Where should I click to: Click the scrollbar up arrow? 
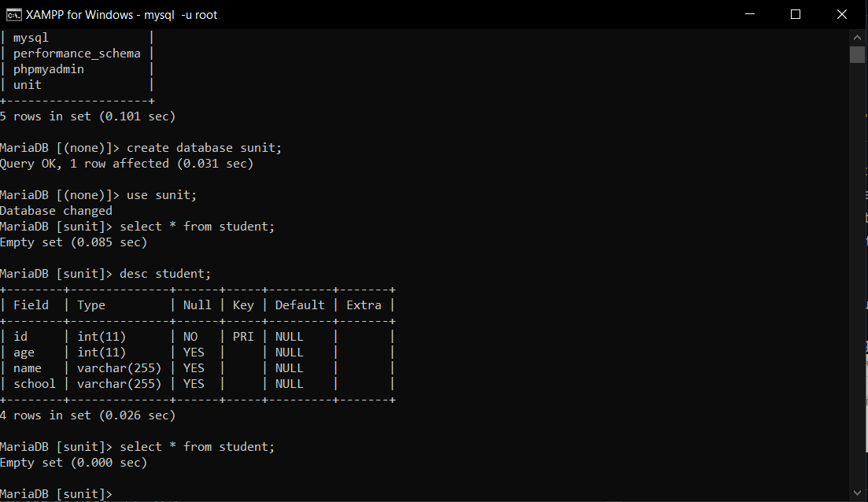click(x=857, y=36)
